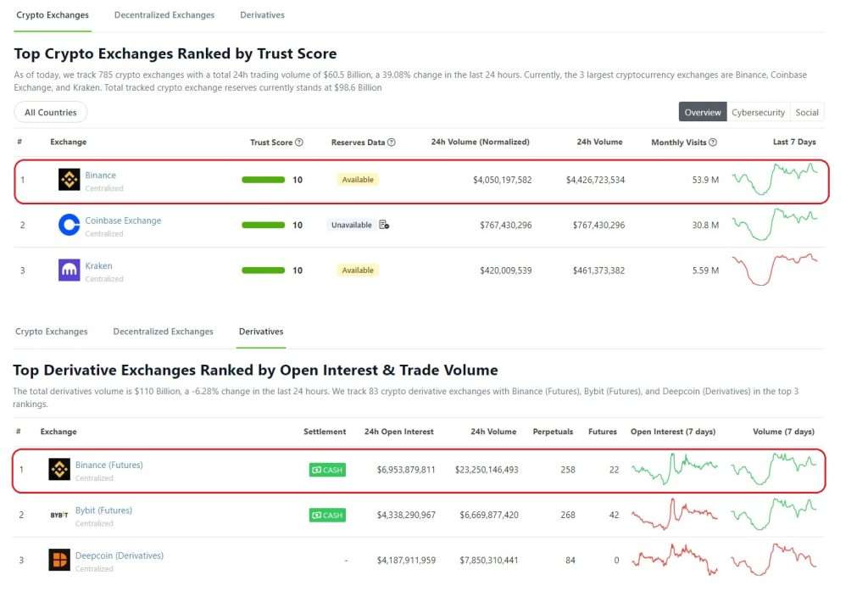Click the Kraken logo icon
This screenshot has width=868, height=597.
[x=70, y=271]
